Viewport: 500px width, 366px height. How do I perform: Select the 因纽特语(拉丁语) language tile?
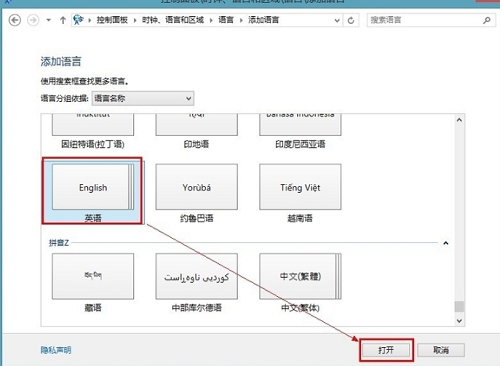93,125
